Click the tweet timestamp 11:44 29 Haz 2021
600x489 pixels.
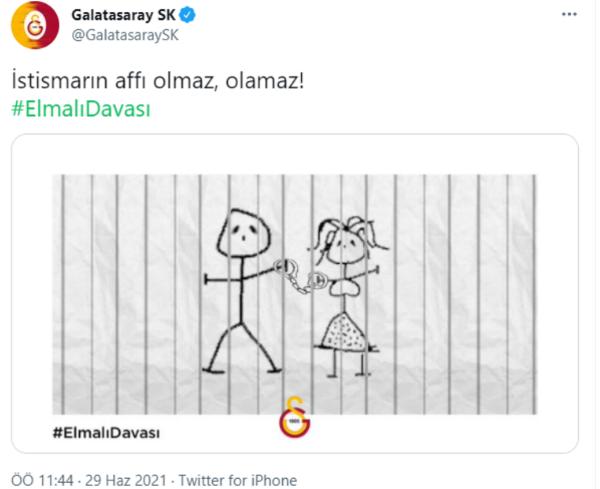[x=89, y=480]
